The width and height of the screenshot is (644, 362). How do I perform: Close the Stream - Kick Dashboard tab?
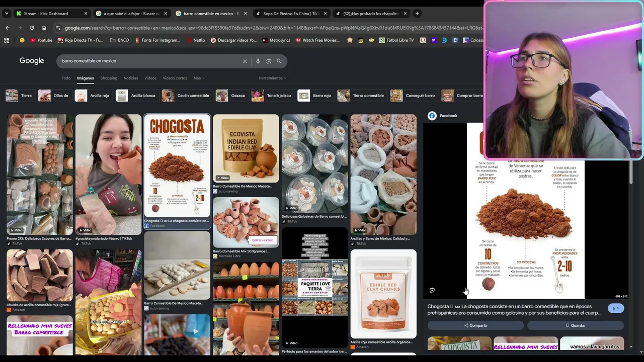[86, 14]
